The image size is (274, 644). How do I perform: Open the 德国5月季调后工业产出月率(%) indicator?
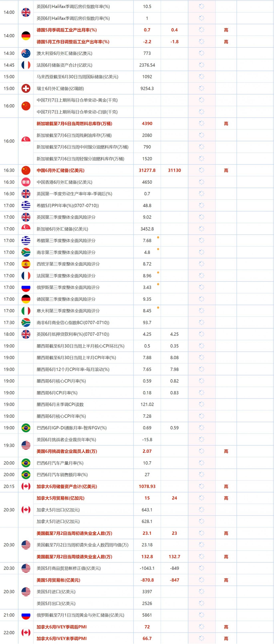67,30
